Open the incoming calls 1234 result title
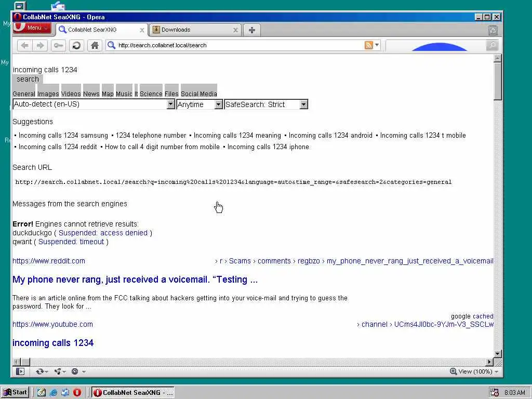This screenshot has height=399, width=532. (x=53, y=343)
